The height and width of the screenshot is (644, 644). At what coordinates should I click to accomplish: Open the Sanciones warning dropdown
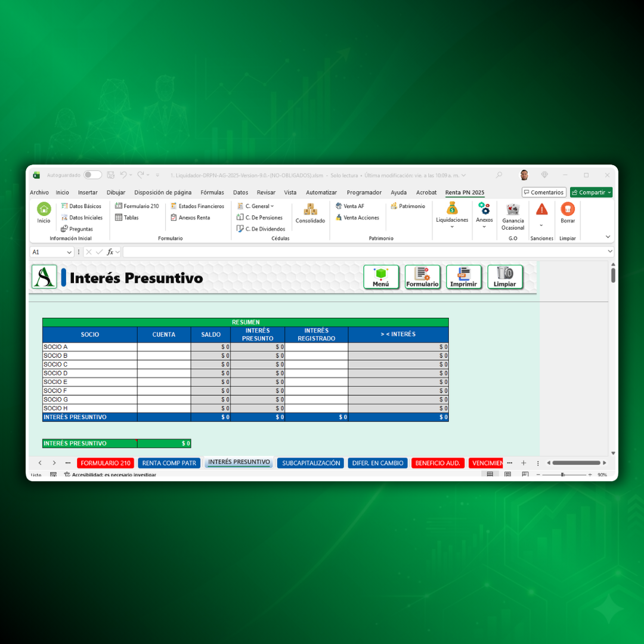pos(541,225)
